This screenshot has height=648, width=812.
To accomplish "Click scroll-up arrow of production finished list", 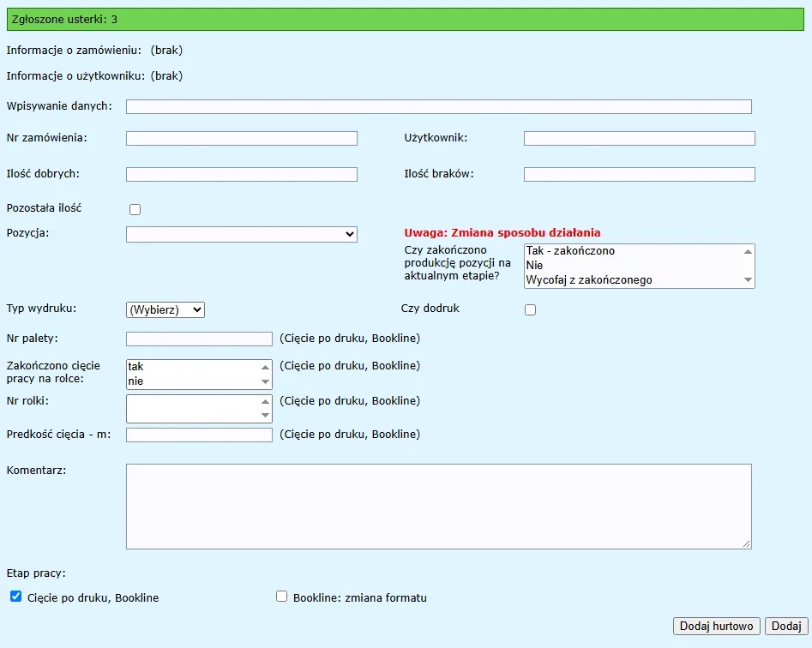I will point(748,251).
